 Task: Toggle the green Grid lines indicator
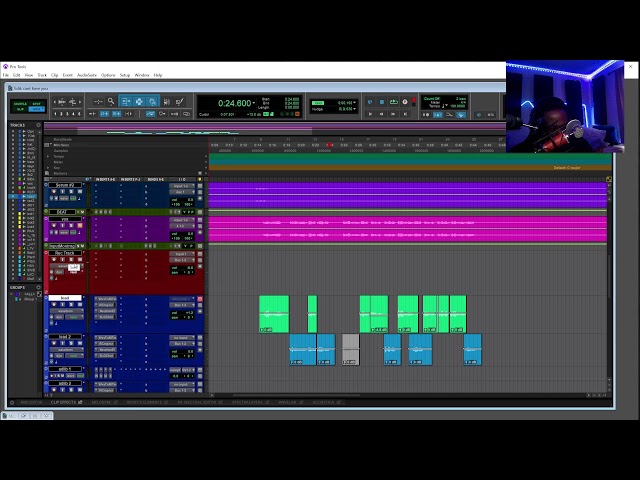tap(318, 103)
